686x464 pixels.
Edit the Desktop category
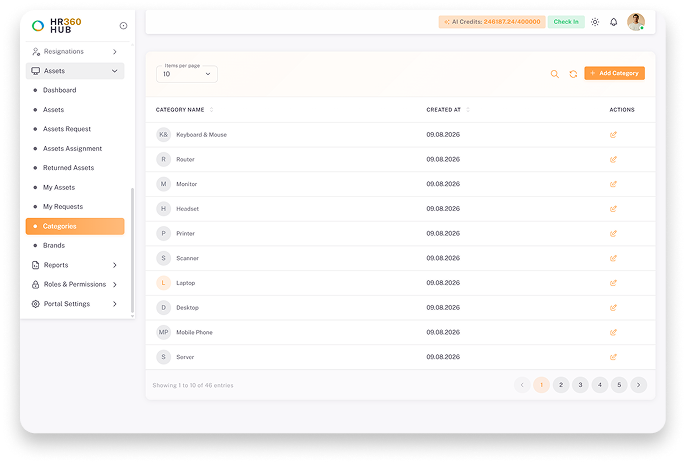click(613, 308)
